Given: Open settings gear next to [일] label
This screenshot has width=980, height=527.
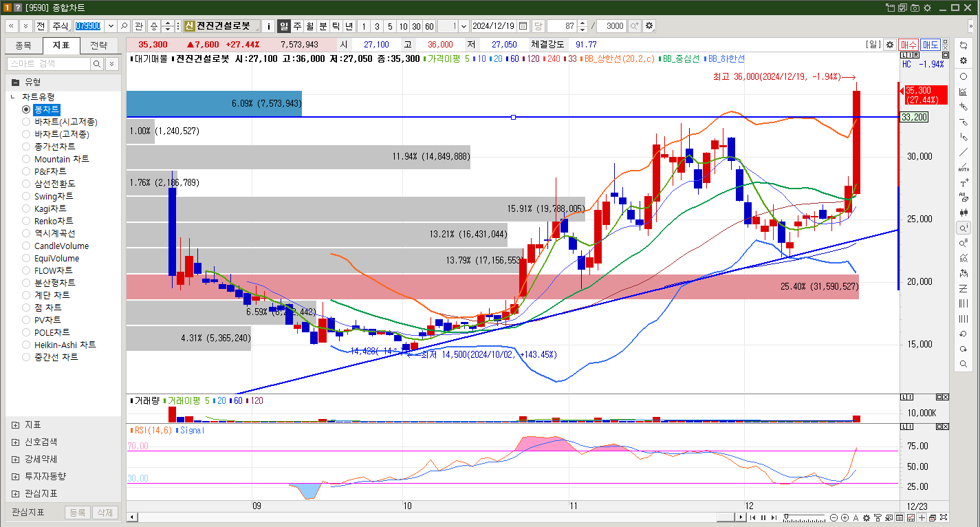Looking at the screenshot, I should (889, 45).
